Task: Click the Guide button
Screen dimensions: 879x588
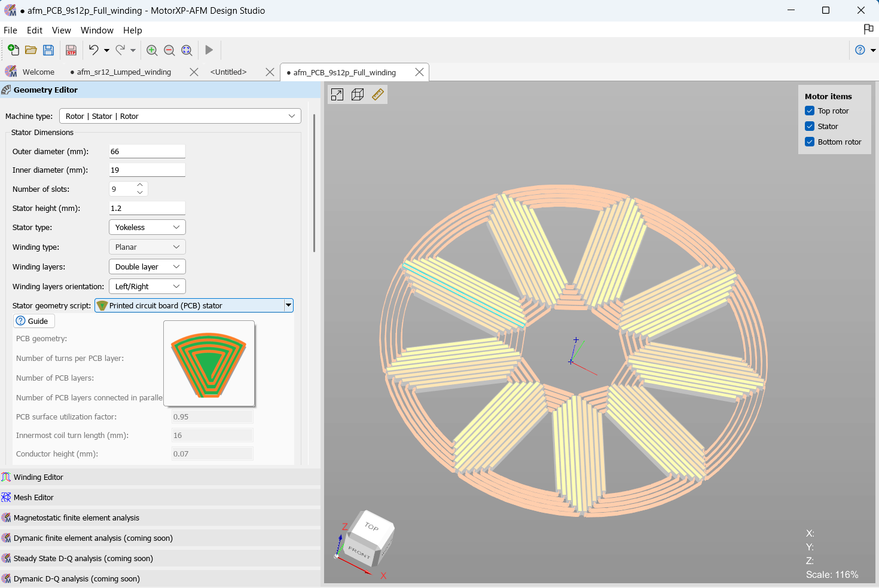Action: click(33, 321)
